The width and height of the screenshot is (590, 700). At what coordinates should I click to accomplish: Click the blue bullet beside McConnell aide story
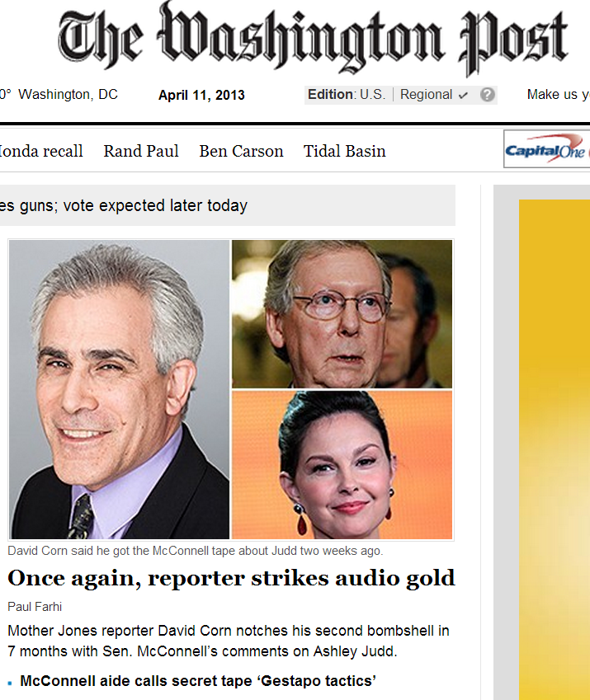[x=10, y=683]
